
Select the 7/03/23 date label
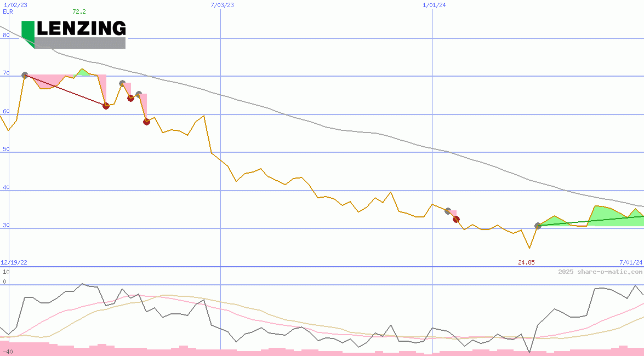point(222,5)
